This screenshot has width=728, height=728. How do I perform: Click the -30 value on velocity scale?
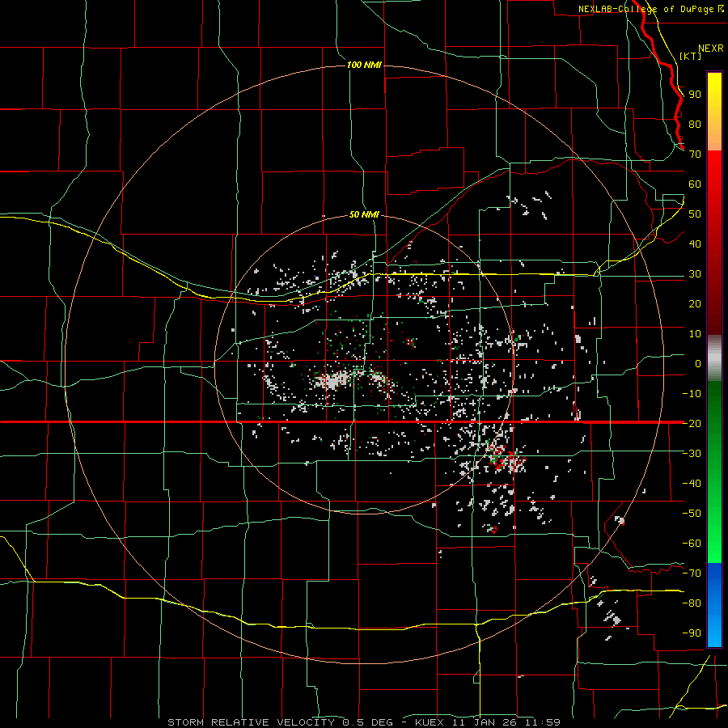692,454
